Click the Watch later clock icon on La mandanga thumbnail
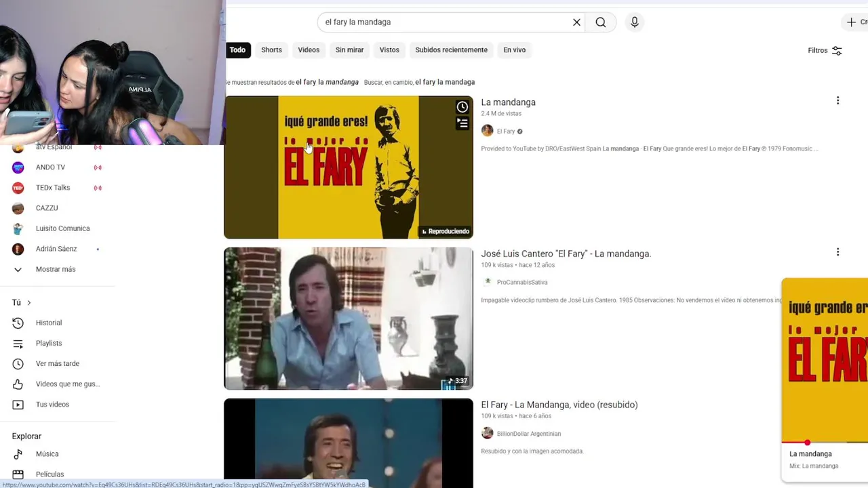Screen dimensions: 868x488 click(462, 107)
